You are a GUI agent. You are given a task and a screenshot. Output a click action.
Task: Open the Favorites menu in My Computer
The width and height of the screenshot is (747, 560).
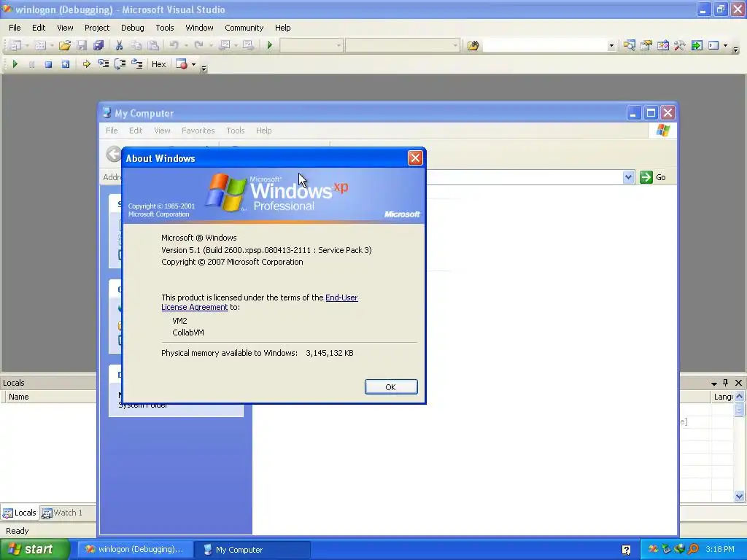click(198, 131)
